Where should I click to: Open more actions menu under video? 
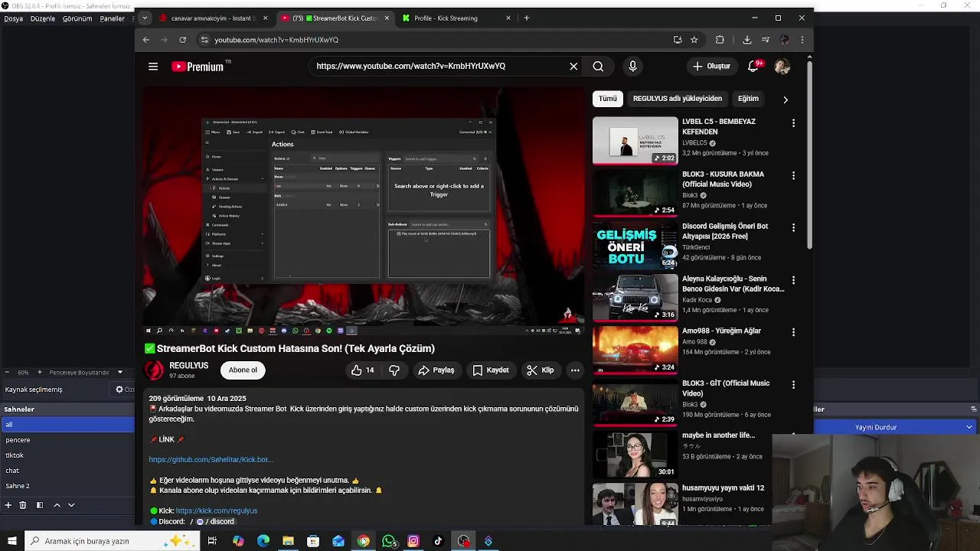pyautogui.click(x=575, y=370)
